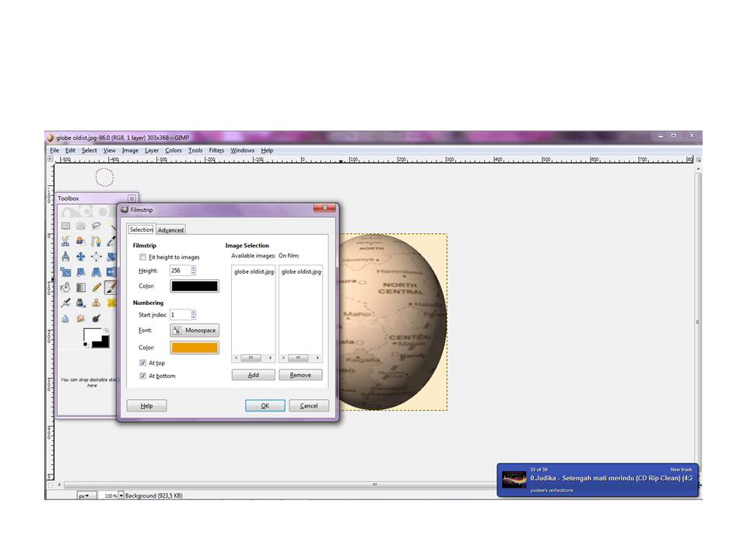Select the Bucket Fill tool

click(x=65, y=288)
